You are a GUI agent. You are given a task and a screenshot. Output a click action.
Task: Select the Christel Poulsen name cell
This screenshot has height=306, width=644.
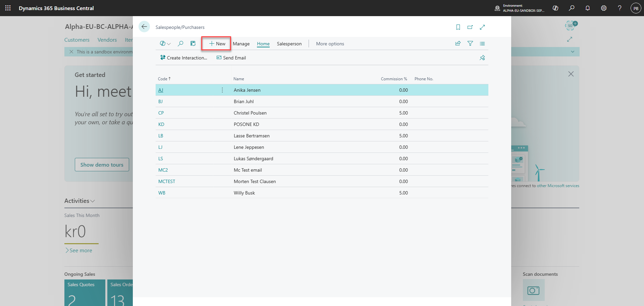pyautogui.click(x=250, y=113)
